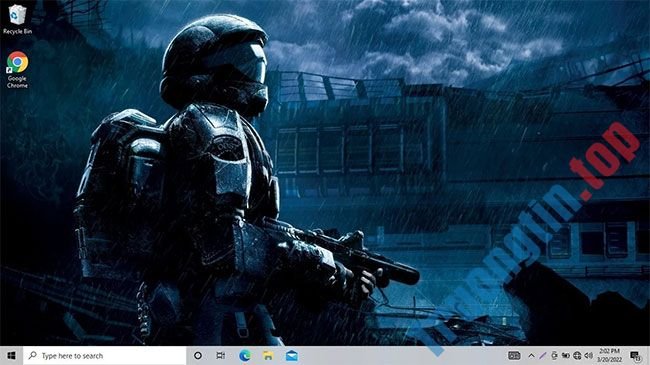Screen dimensions: 650x365
Task: Open the clock showing 2:02 PM
Action: pyautogui.click(x=609, y=355)
